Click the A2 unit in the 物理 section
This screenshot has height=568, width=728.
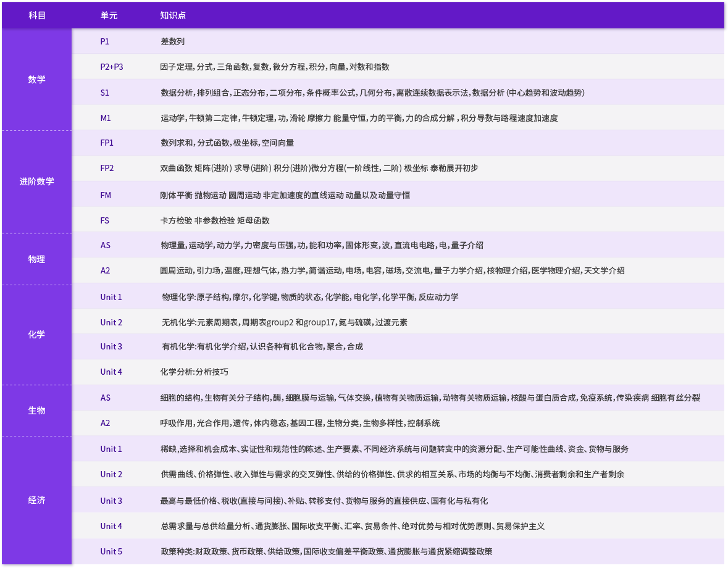(106, 270)
